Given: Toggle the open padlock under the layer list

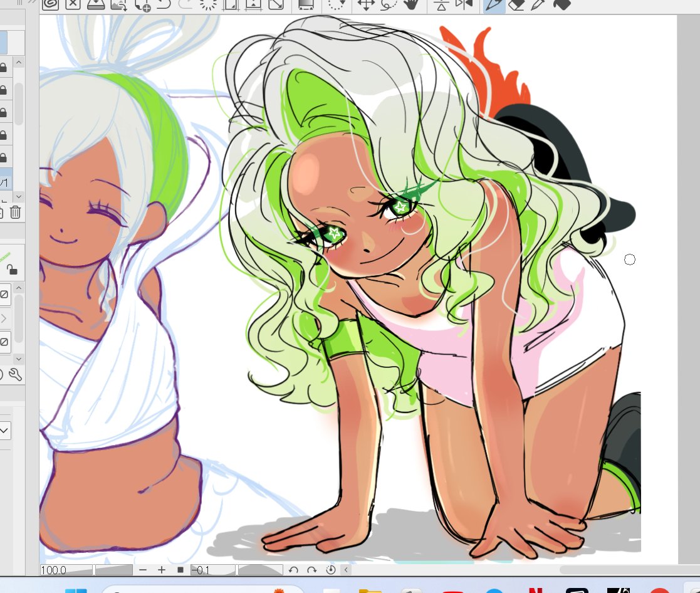Looking at the screenshot, I should [x=12, y=270].
